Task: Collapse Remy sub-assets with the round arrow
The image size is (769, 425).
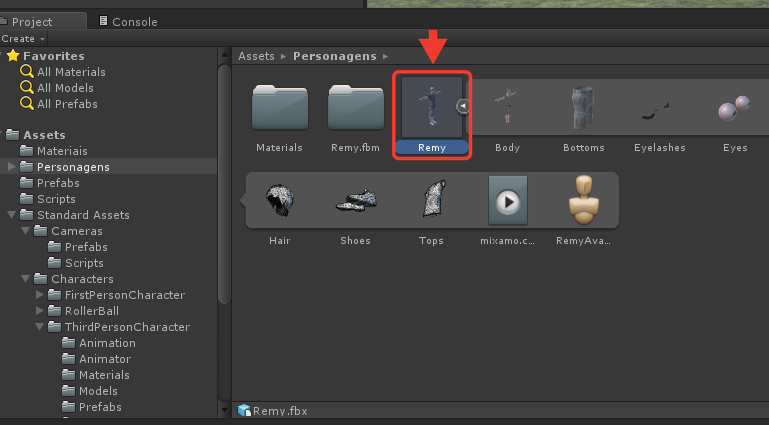Action: pyautogui.click(x=462, y=105)
